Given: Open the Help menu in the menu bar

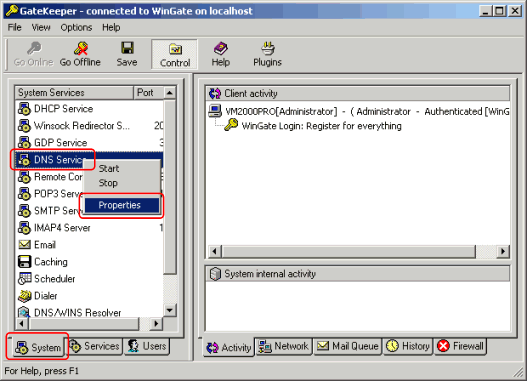Looking at the screenshot, I should (x=111, y=27).
